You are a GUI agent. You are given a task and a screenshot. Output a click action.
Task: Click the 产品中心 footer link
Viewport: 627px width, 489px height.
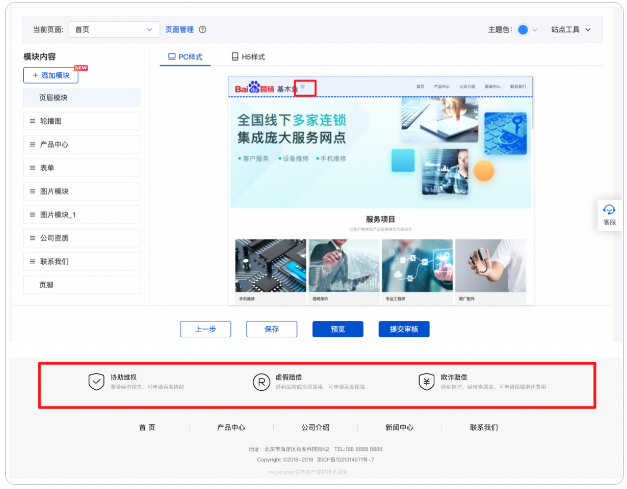coord(231,427)
